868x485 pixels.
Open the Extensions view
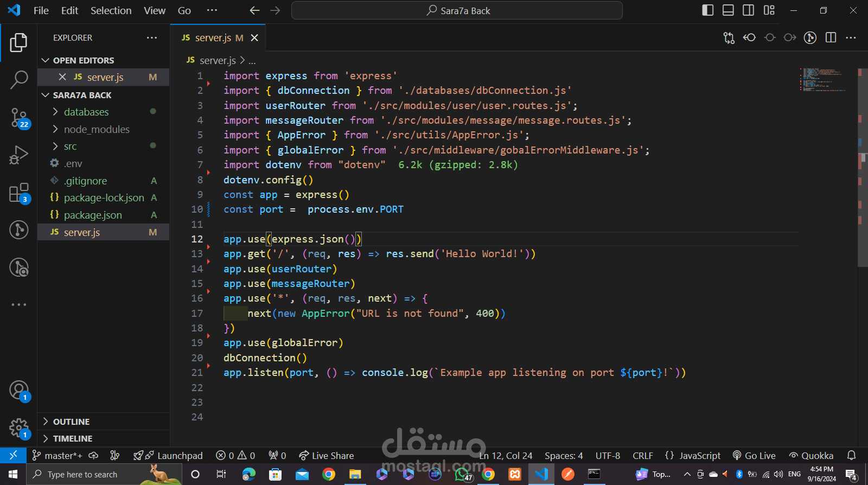tap(19, 193)
